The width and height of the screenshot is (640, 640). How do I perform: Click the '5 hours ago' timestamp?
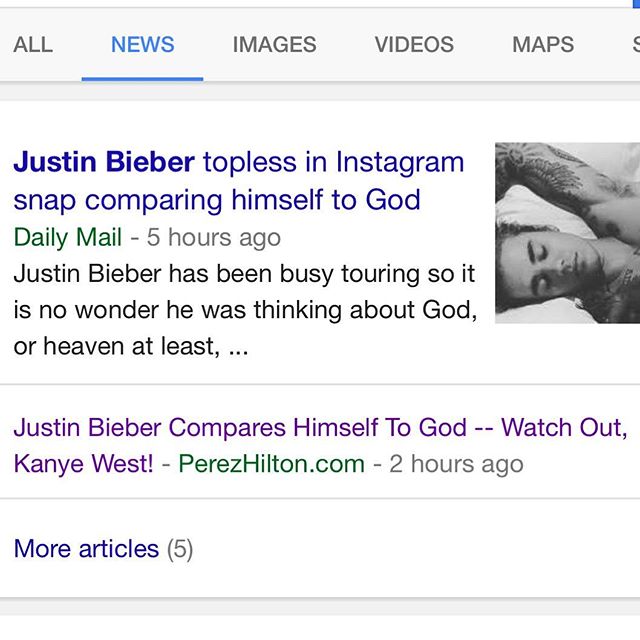[213, 237]
